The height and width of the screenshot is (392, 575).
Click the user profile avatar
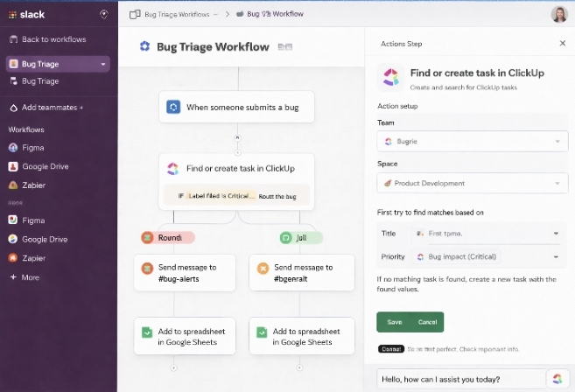click(x=558, y=14)
